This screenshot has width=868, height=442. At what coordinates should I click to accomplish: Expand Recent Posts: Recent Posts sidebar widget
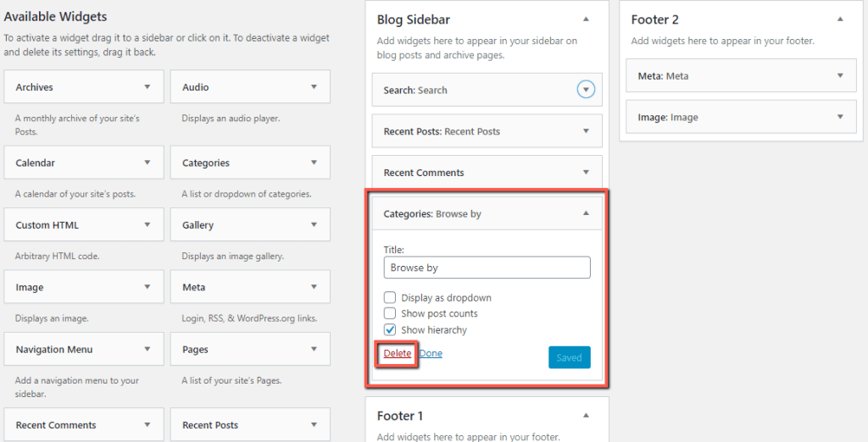[586, 131]
